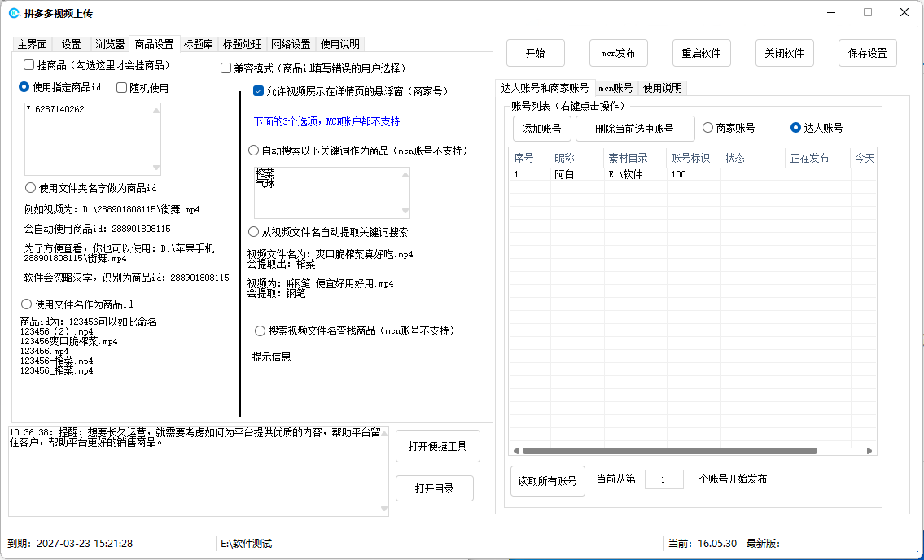Select the 达人账号 radio button

coord(795,128)
